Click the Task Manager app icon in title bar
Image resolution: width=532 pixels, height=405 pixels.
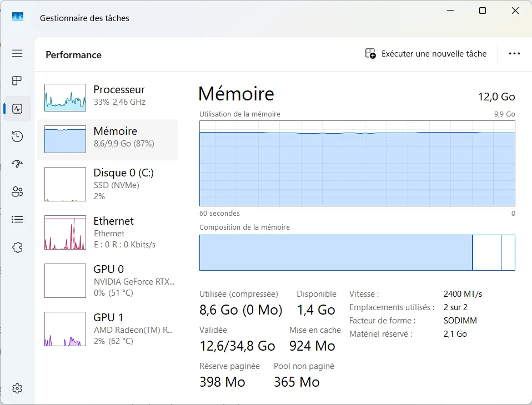pos(18,17)
